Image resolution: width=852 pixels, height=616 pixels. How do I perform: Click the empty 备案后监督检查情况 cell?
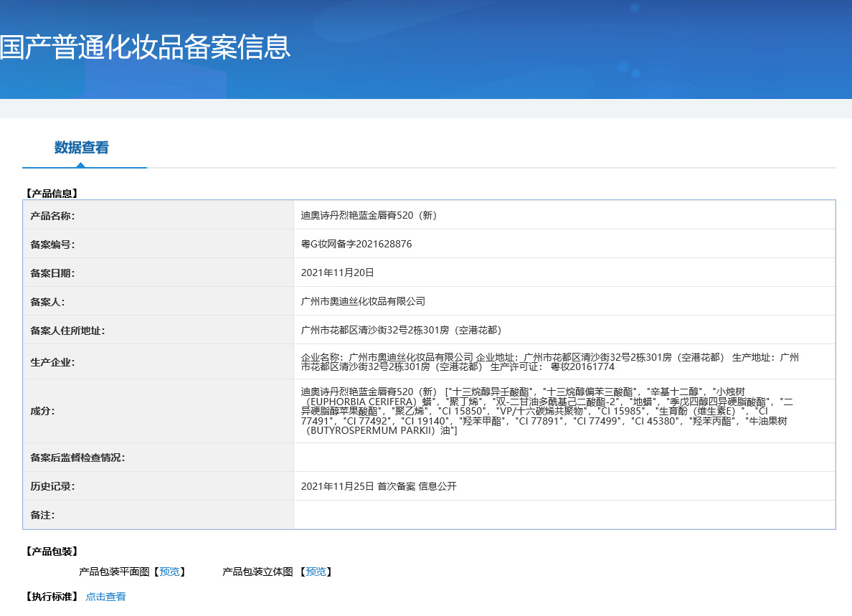[x=564, y=458]
